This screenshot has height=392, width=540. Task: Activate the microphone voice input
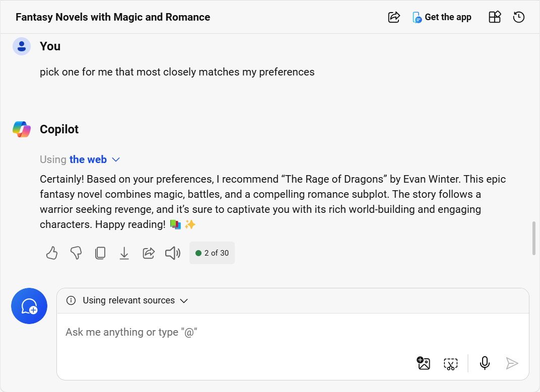coord(485,363)
